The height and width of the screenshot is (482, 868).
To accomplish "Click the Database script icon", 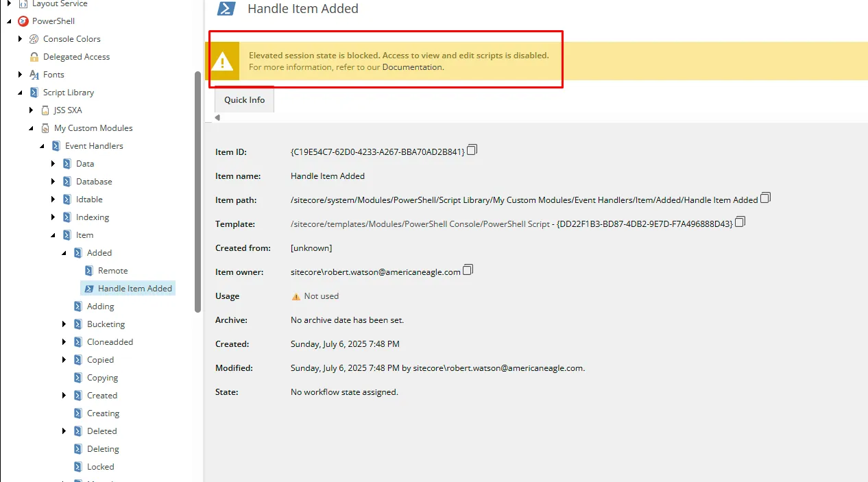I will (67, 182).
